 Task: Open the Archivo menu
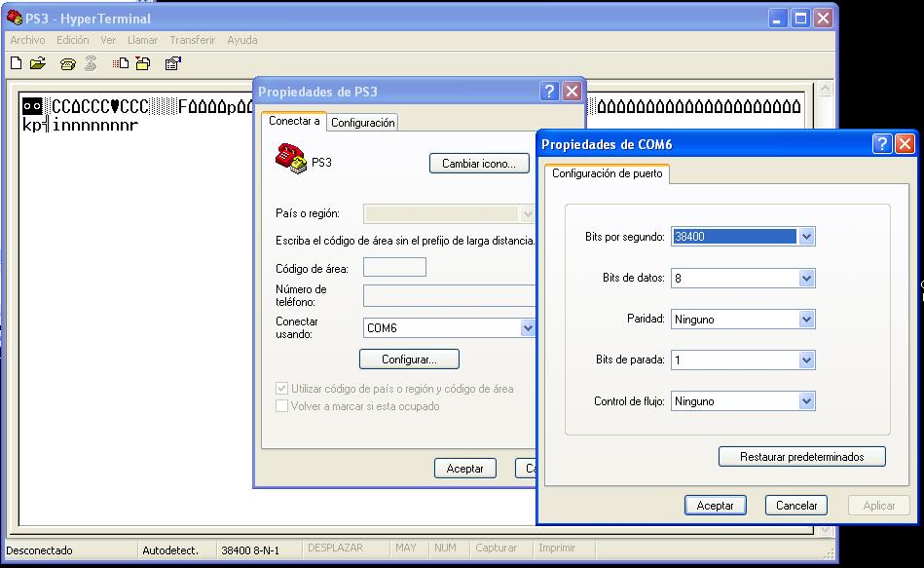[27, 40]
